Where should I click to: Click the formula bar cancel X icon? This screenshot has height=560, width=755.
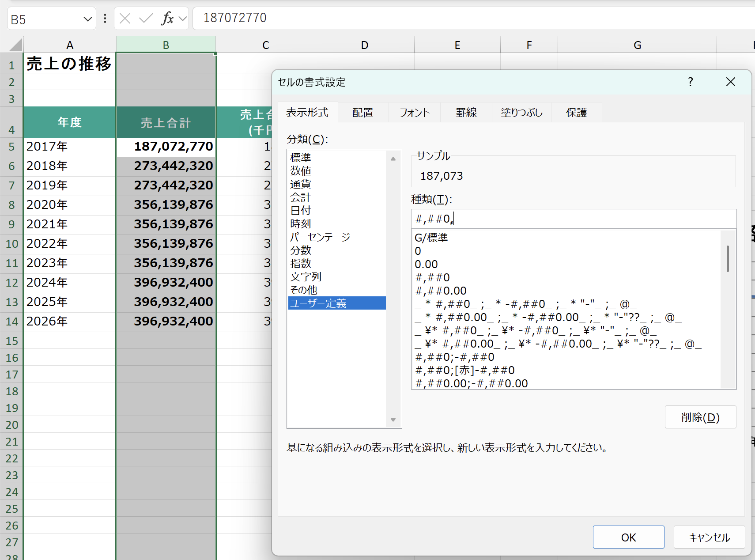click(125, 18)
